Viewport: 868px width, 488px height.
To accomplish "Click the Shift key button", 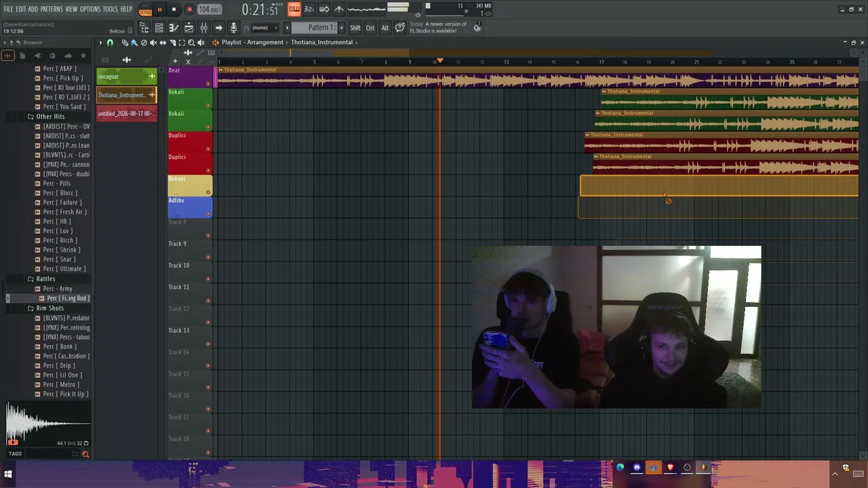I will pyautogui.click(x=355, y=28).
